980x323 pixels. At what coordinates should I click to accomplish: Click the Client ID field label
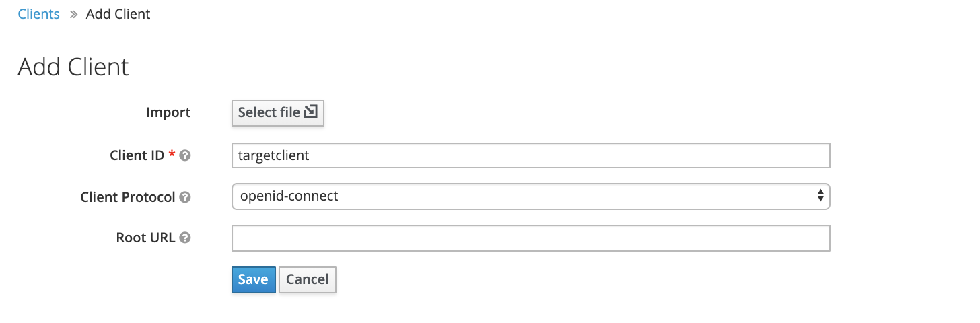pos(137,155)
